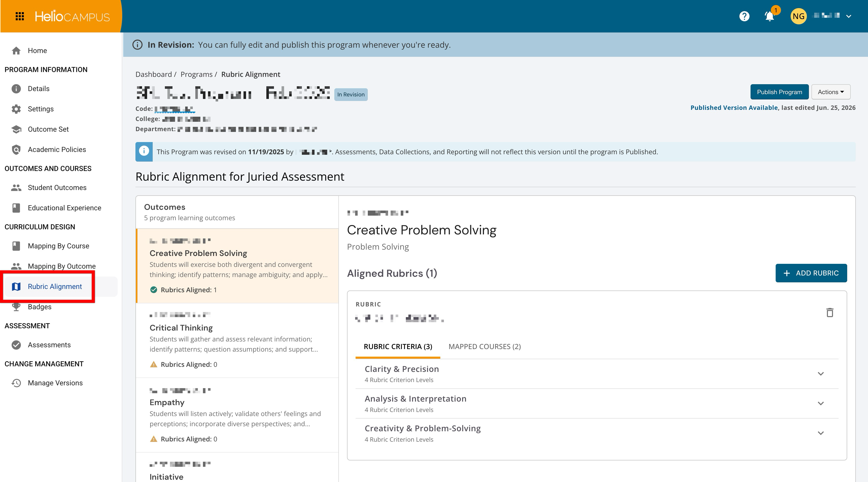Click the Details info icon in sidebar
This screenshot has width=868, height=482.
click(x=16, y=89)
